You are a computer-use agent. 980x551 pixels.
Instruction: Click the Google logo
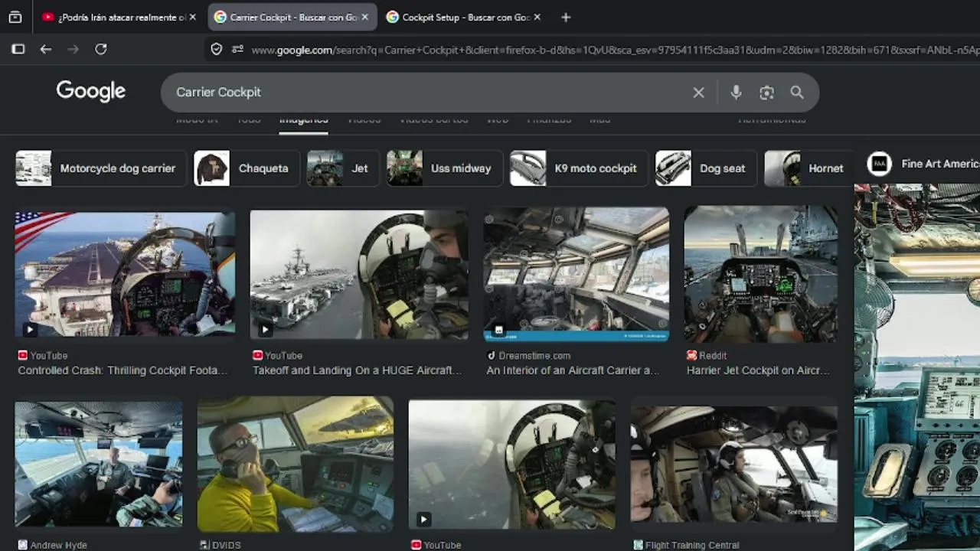click(90, 91)
